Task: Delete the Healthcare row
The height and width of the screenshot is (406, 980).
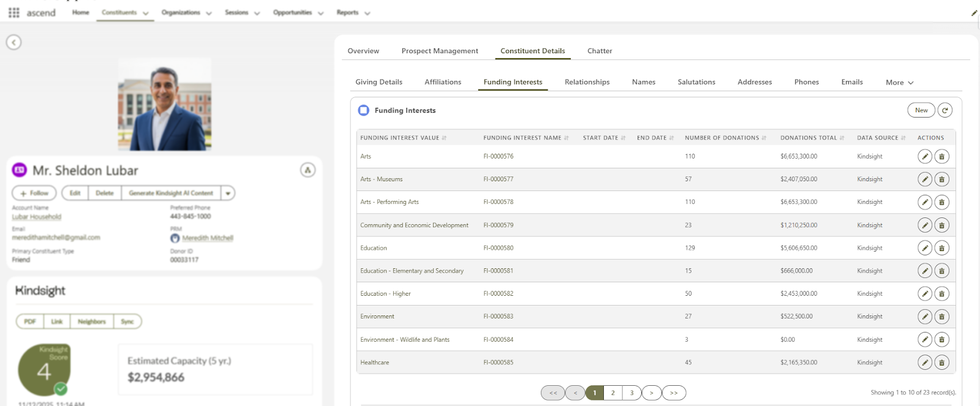Action: (942, 363)
